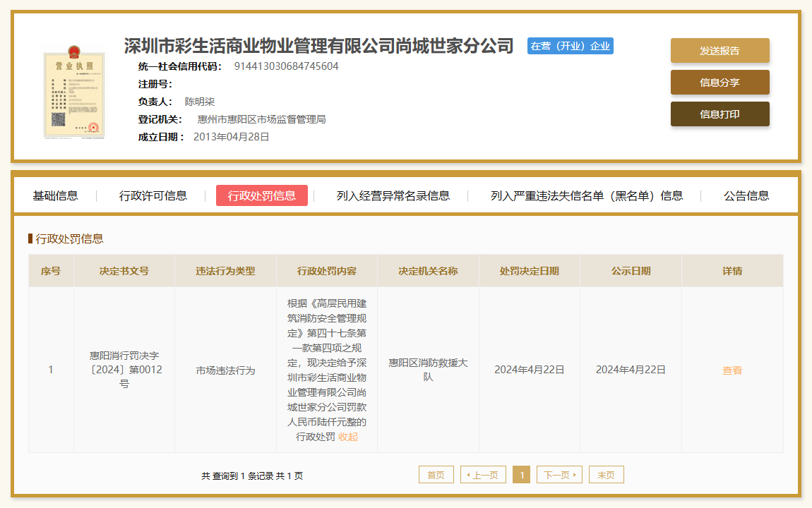Click the 信息分享 button
This screenshot has width=812, height=508.
tap(720, 83)
